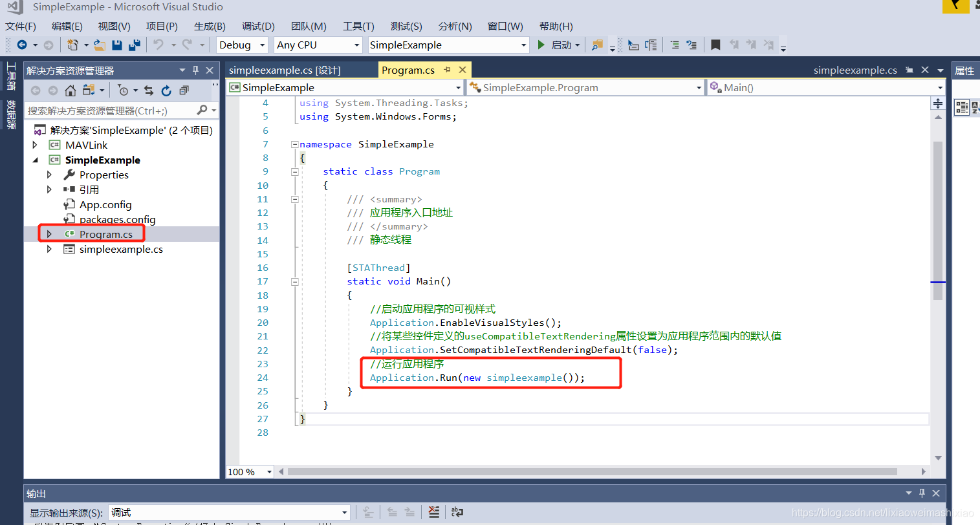Click the Refresh icon in Solution Explorer

(x=166, y=91)
